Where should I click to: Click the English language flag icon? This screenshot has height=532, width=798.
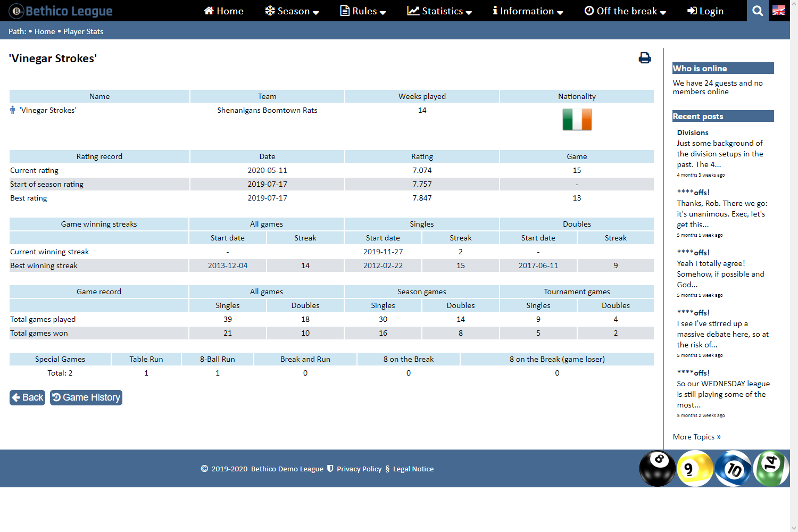tap(779, 11)
